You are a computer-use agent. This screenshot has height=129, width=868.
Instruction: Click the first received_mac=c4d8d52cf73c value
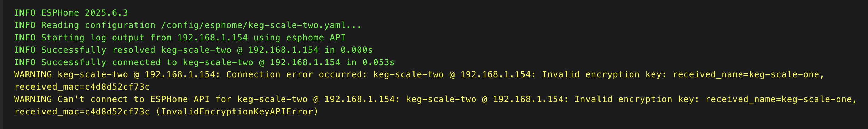tap(82, 87)
